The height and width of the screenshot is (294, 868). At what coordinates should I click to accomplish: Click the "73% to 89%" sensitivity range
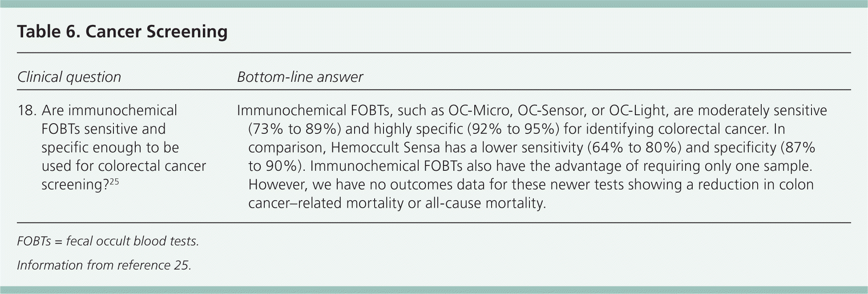[x=294, y=129]
